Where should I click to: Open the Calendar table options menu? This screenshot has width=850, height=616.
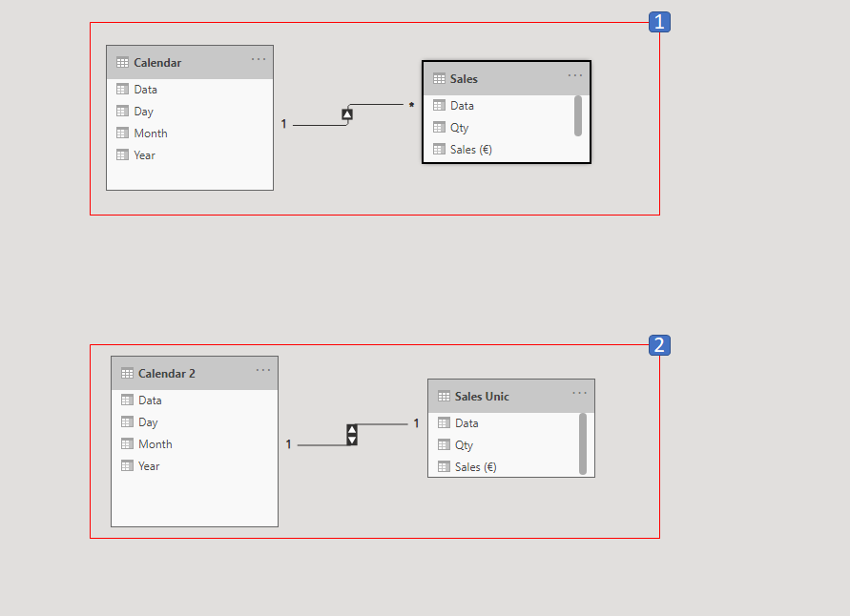pyautogui.click(x=259, y=59)
